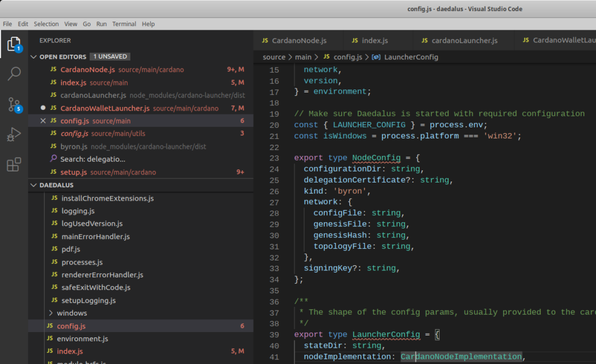Open the Source Control view

14,105
